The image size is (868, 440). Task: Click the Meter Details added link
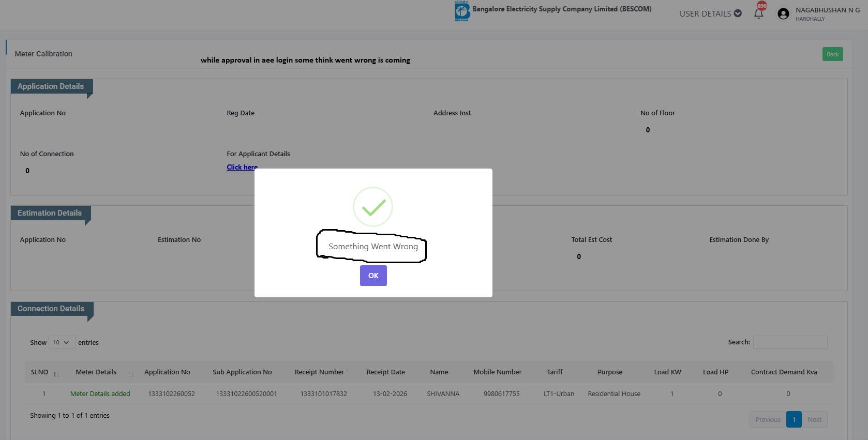click(x=100, y=393)
